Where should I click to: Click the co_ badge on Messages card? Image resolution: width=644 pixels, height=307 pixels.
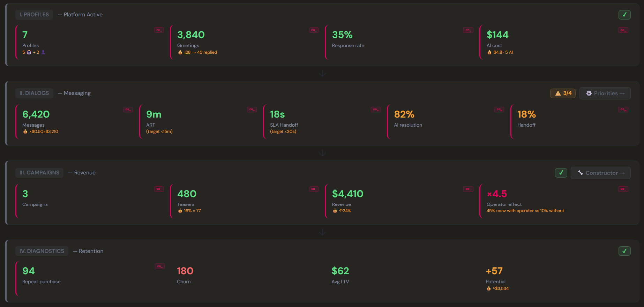tap(128, 110)
